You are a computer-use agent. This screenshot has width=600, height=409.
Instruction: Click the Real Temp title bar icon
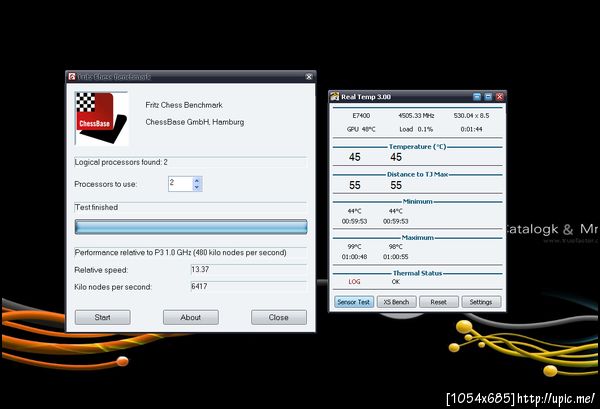coord(335,96)
